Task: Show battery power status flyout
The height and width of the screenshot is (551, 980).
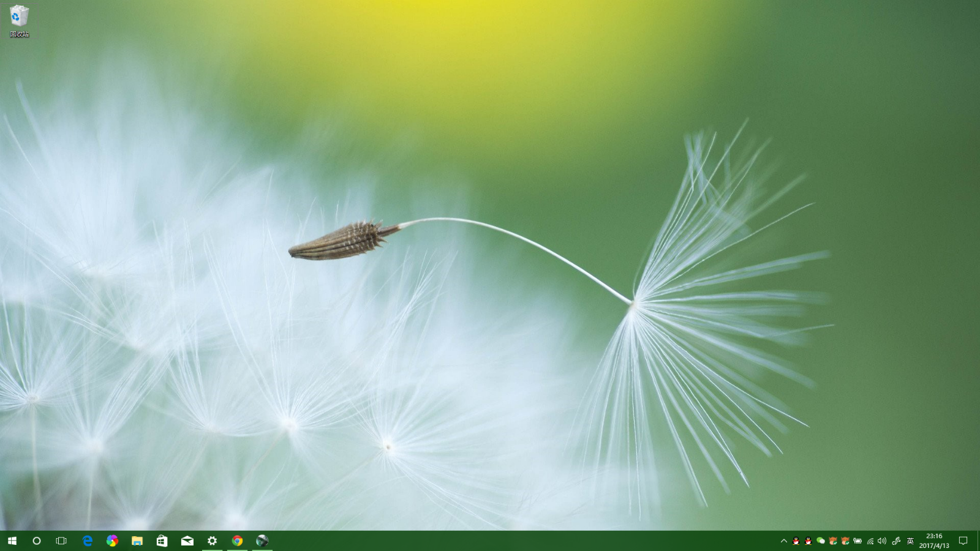Action: tap(858, 541)
